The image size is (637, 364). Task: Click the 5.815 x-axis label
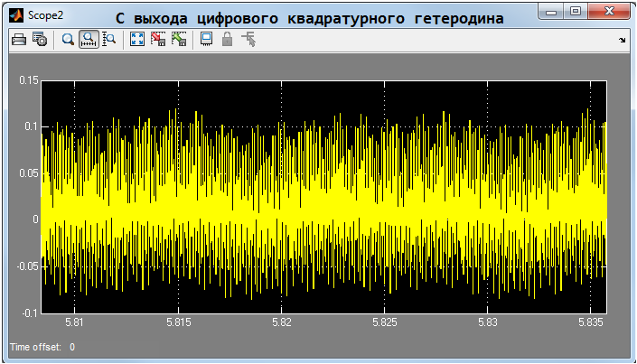[178, 322]
